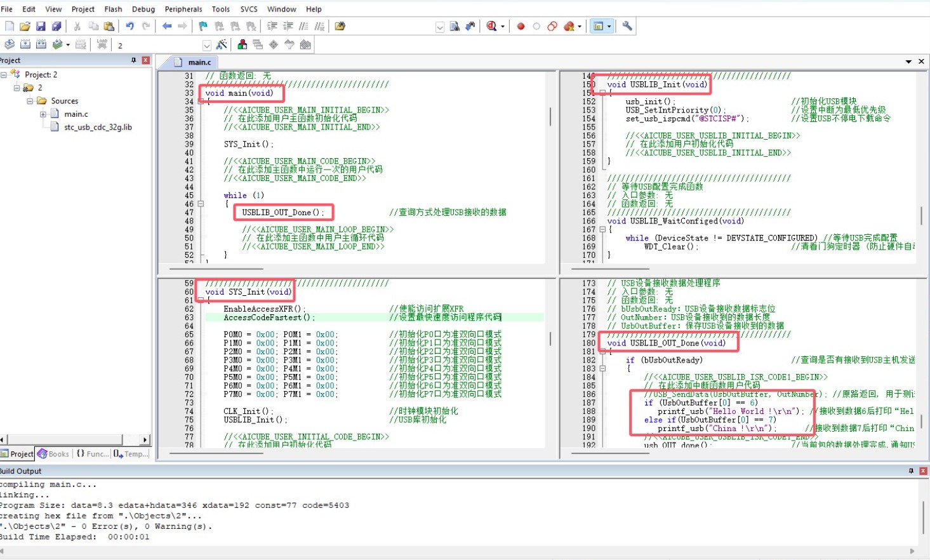
Task: Open the Peripherals menu
Action: 183,9
